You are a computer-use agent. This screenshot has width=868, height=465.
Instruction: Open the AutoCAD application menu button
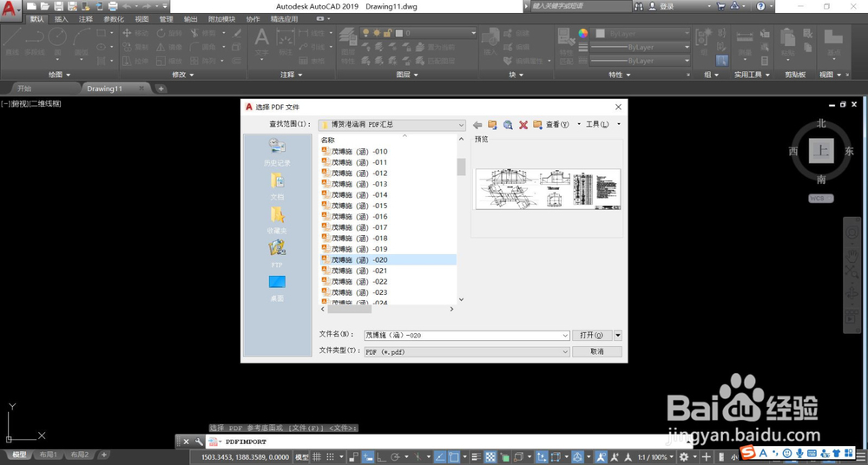[x=10, y=9]
